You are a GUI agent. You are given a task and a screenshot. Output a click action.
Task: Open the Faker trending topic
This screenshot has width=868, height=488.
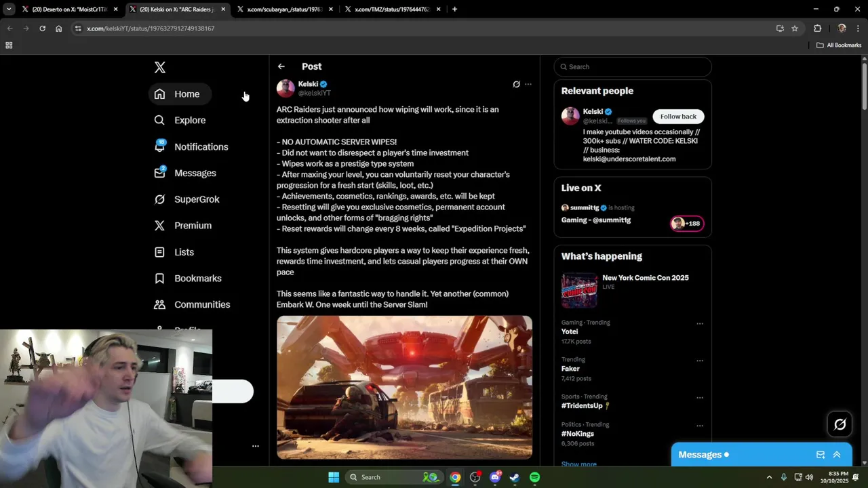point(570,369)
